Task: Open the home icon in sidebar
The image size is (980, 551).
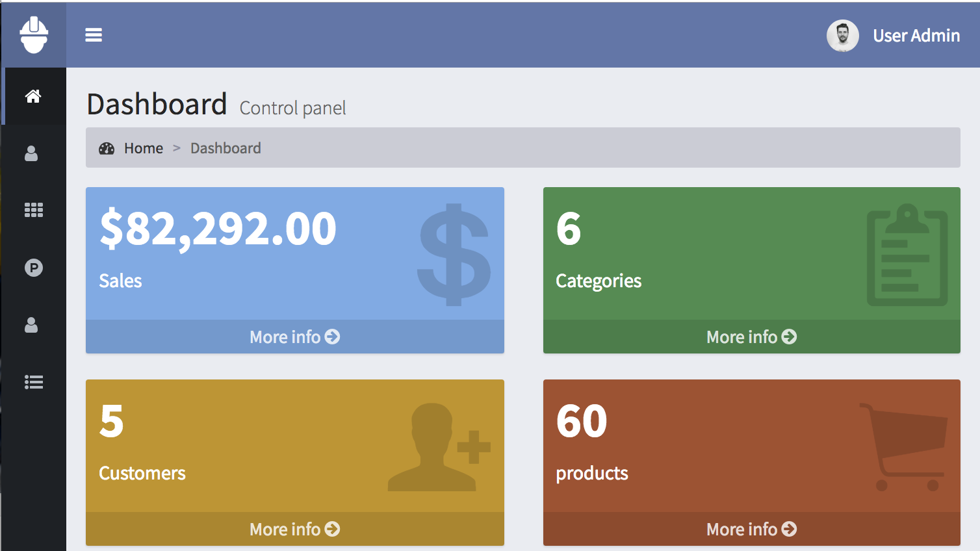Action: click(33, 96)
